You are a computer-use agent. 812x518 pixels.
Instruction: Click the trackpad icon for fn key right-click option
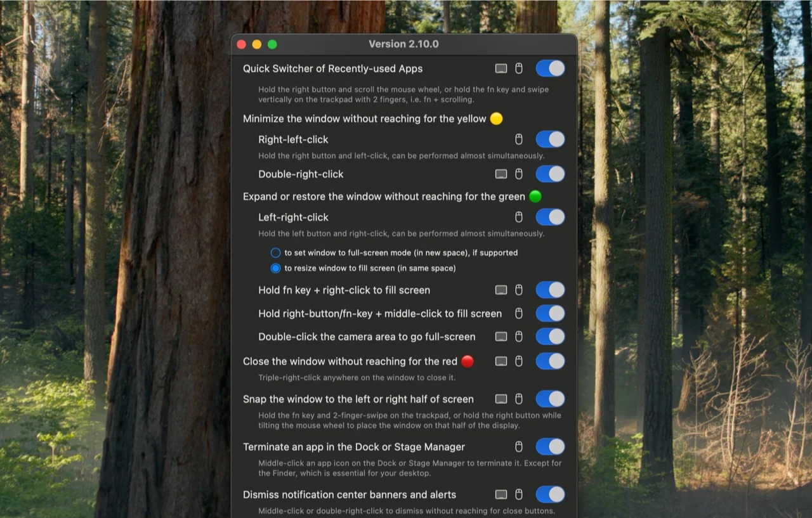click(x=501, y=290)
